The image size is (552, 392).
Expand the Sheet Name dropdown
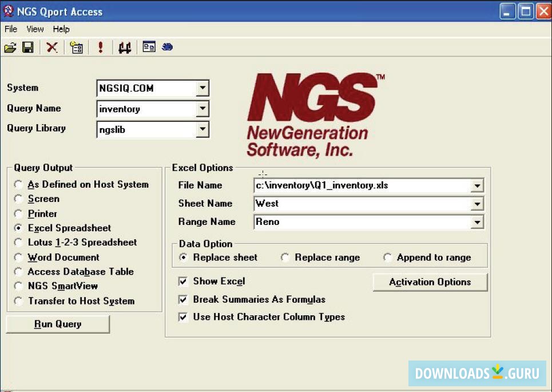click(478, 203)
